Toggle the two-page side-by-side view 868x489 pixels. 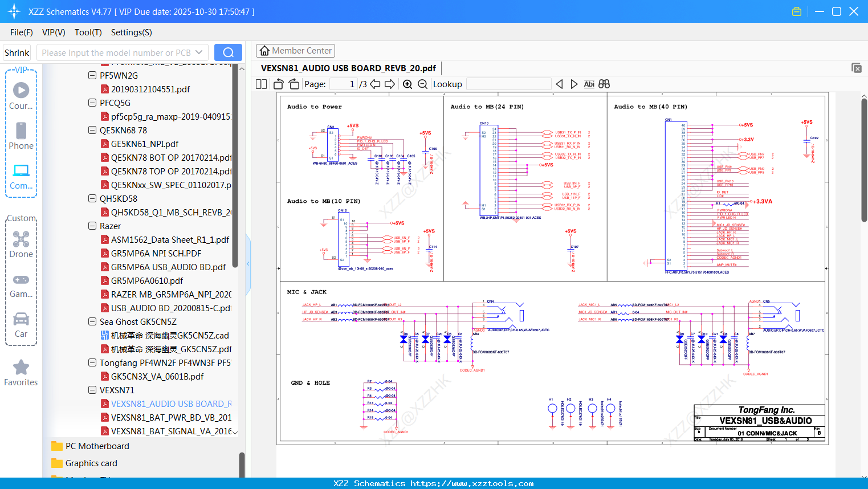261,84
